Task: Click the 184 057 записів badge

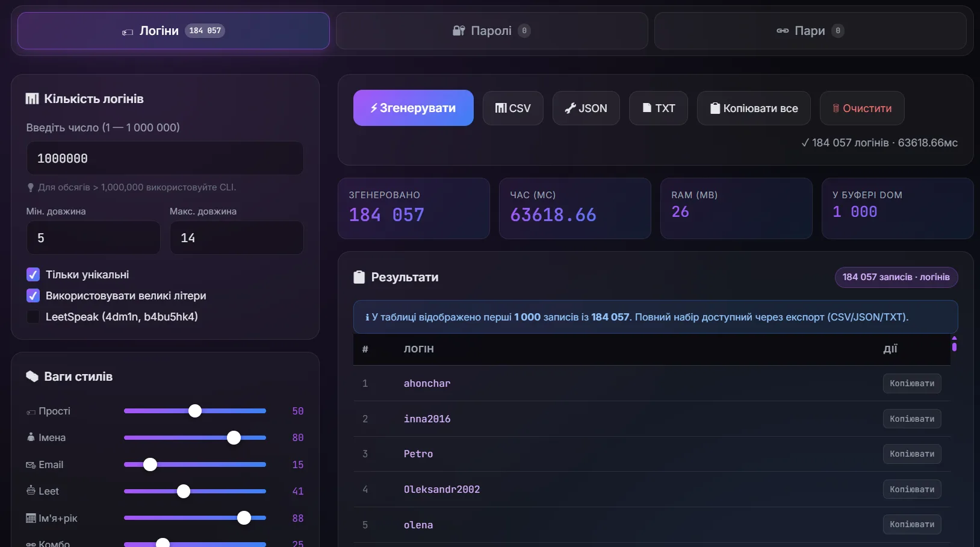Action: (896, 277)
